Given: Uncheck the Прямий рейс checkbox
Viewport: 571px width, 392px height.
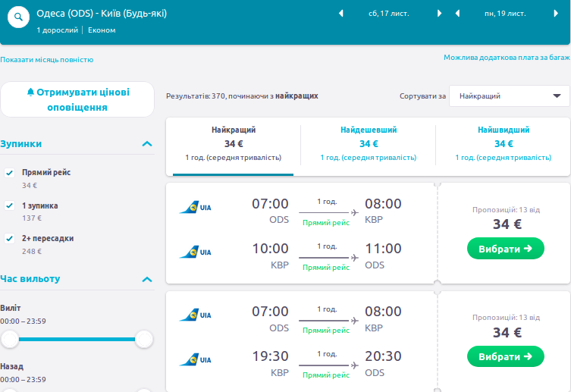Looking at the screenshot, I should (x=10, y=173).
